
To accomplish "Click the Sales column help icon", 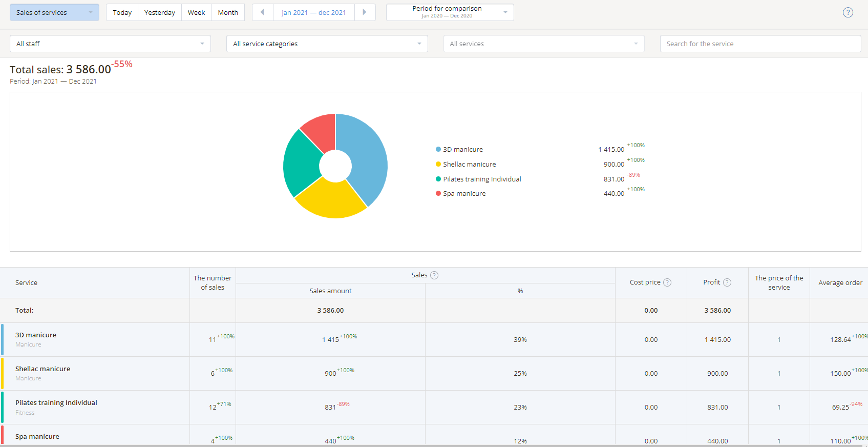I will [x=434, y=275].
